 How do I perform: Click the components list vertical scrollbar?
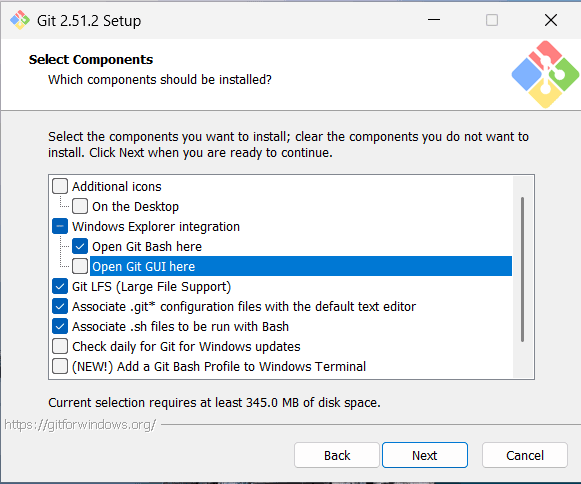coord(522,269)
